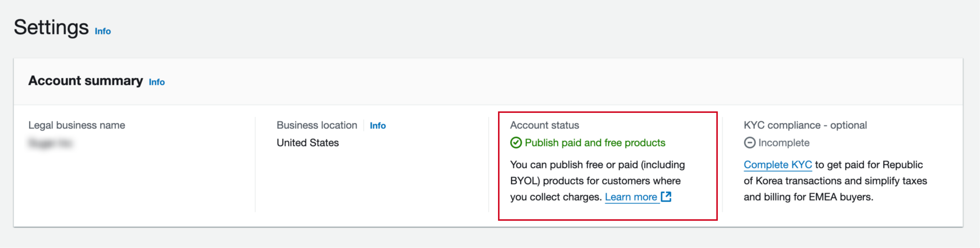Screen dimensions: 980x248
Task: Open the Complete KYC link
Action: (x=778, y=165)
